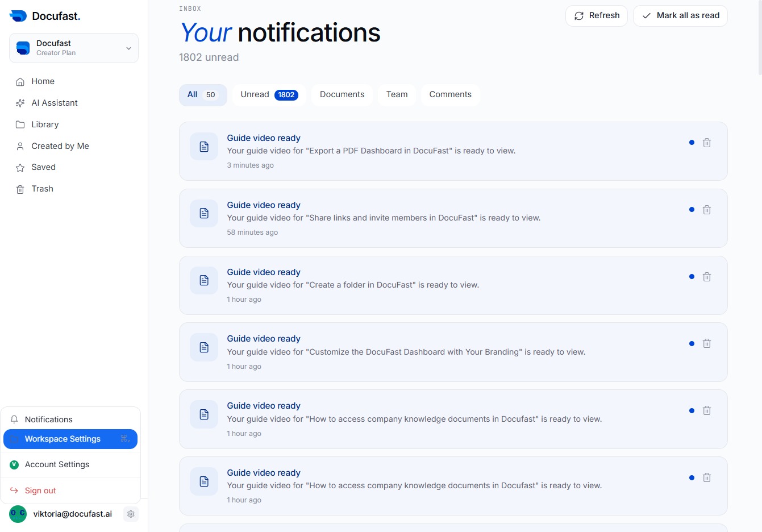762x532 pixels.
Task: Click the "3 minutes ago" timestamp
Action: click(251, 165)
